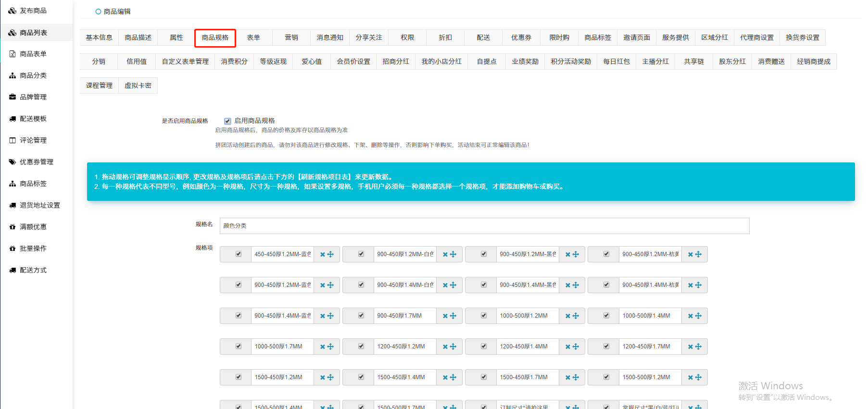Image resolution: width=868 pixels, height=409 pixels.
Task: Click the move icon beside 1000-500厚1.7MM
Action: pyautogui.click(x=330, y=347)
